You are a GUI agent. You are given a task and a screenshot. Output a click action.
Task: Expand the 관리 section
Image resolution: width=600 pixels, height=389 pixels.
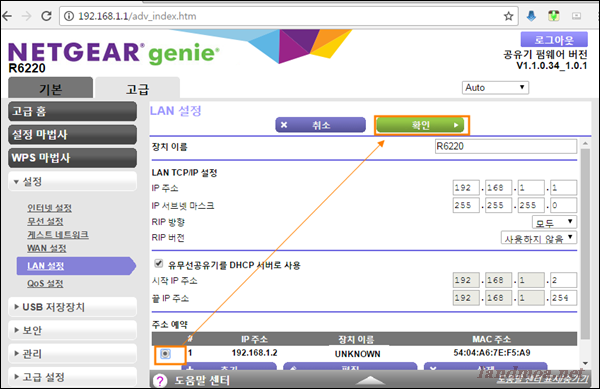(x=72, y=353)
